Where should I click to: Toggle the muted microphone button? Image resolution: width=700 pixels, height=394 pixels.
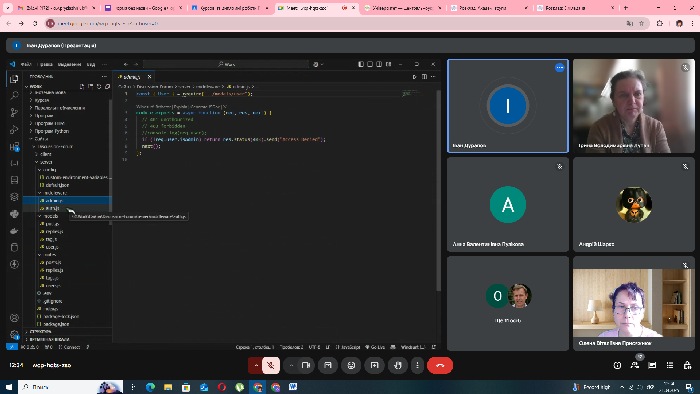271,365
